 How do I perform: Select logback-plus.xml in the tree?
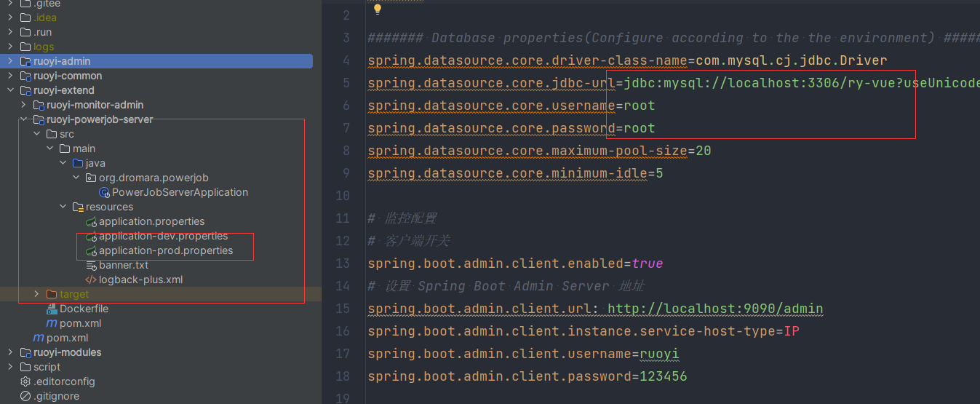click(140, 280)
